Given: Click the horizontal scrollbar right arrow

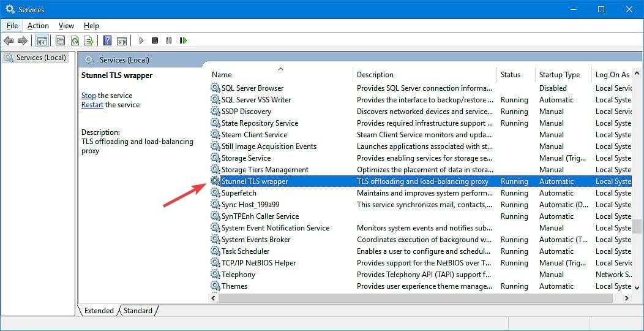Looking at the screenshot, I should [627, 298].
